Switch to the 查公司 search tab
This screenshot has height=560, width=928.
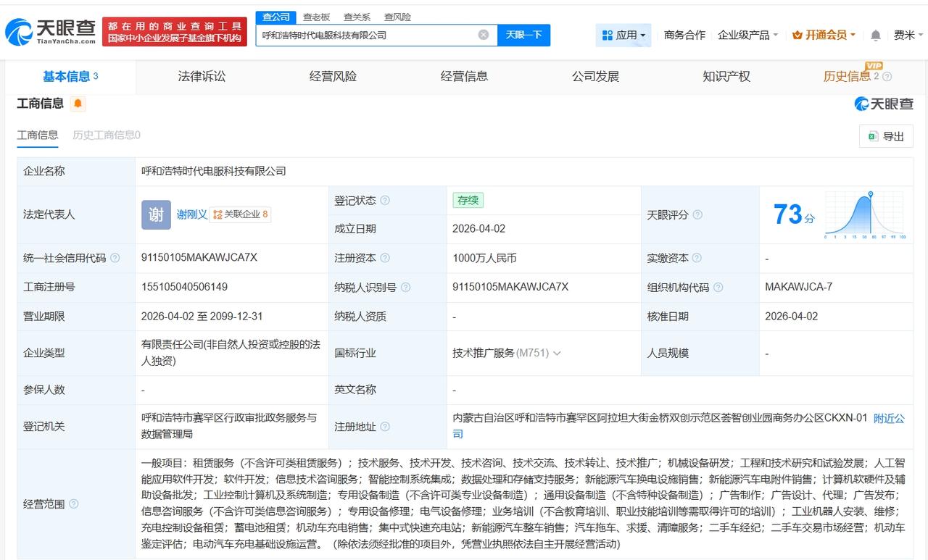point(275,17)
